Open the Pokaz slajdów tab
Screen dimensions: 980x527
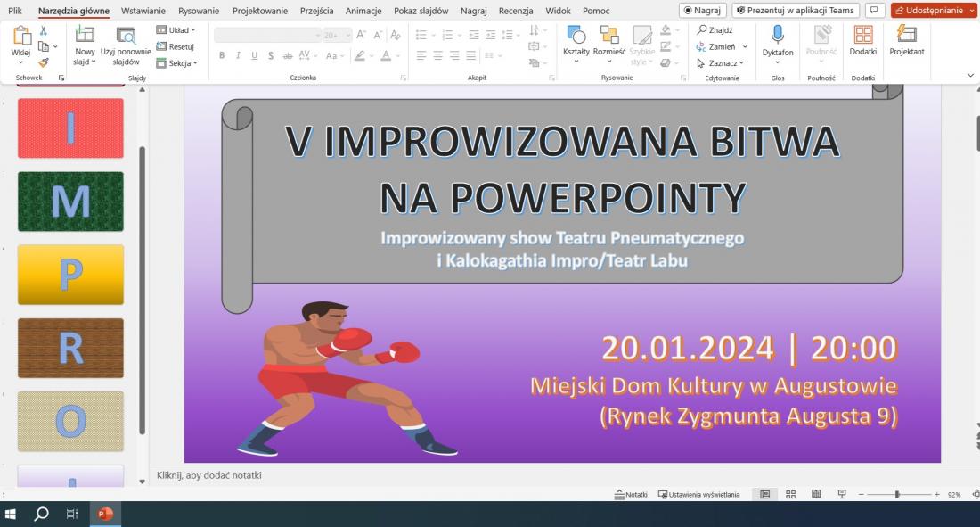point(421,11)
